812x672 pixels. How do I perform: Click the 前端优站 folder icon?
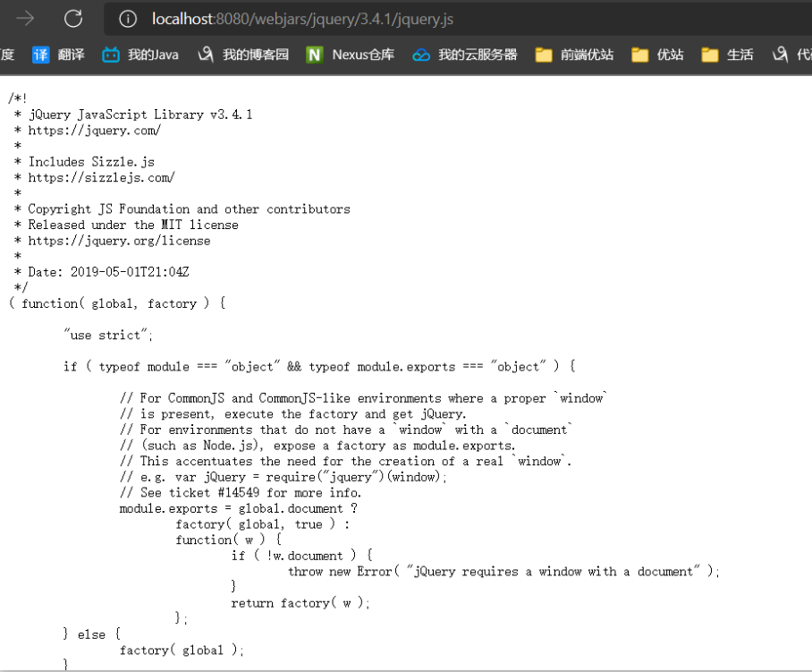(x=543, y=55)
